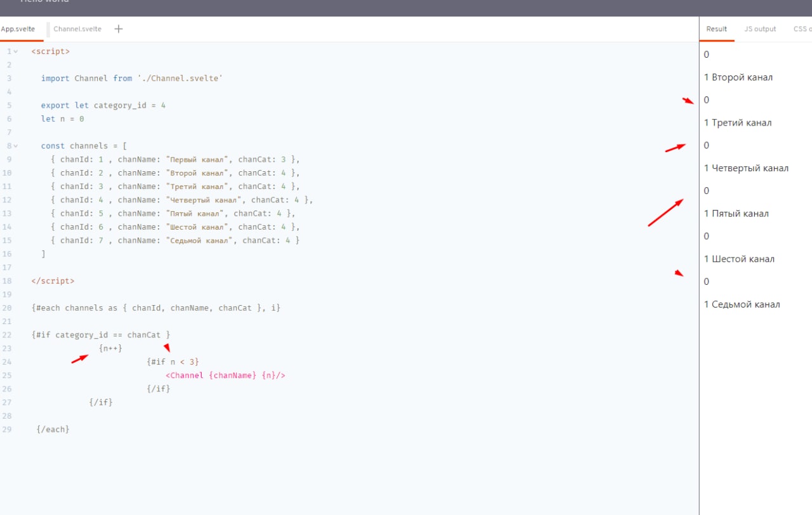Click the closing </script> tag line

[53, 280]
